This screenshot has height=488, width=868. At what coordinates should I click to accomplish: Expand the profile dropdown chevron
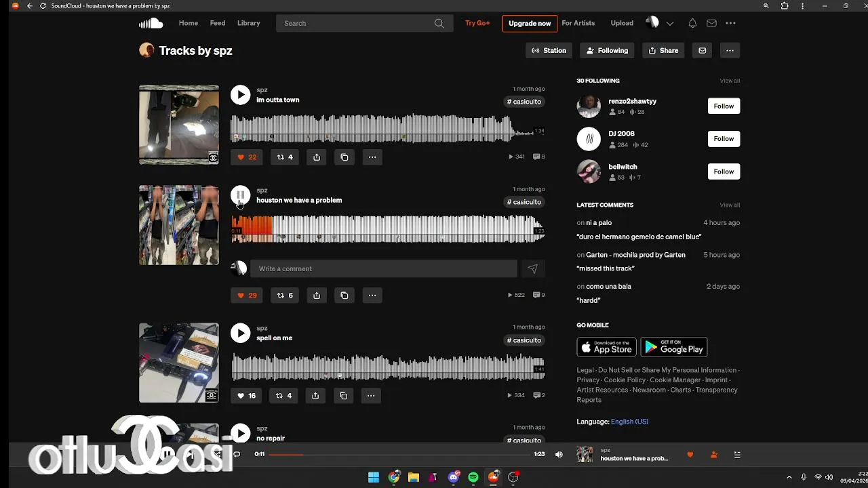tap(670, 23)
